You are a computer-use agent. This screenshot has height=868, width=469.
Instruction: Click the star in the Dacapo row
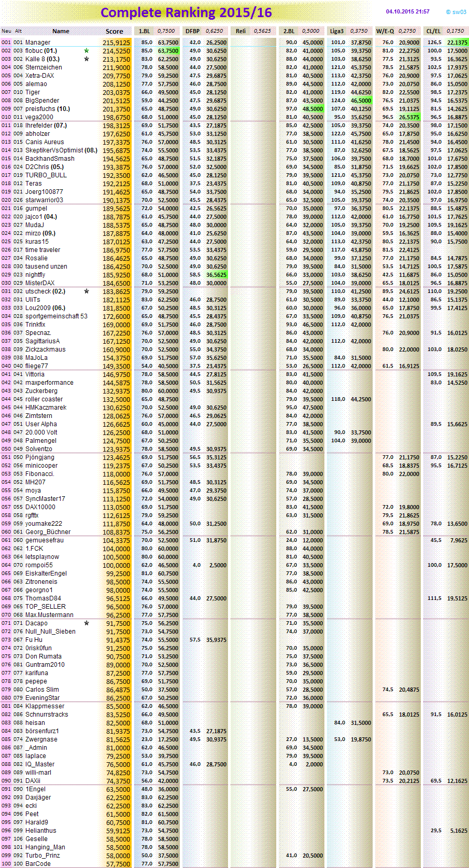(87, 623)
